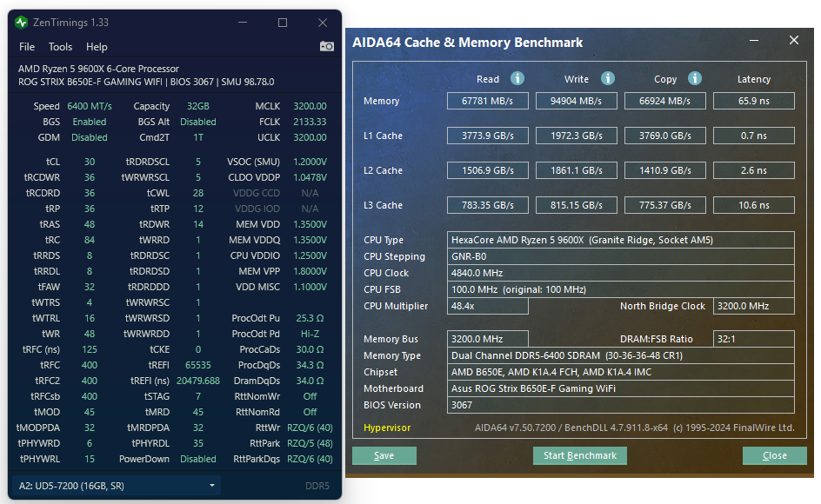Click the AMD Ryzen 5 9600X processor name

[98, 69]
